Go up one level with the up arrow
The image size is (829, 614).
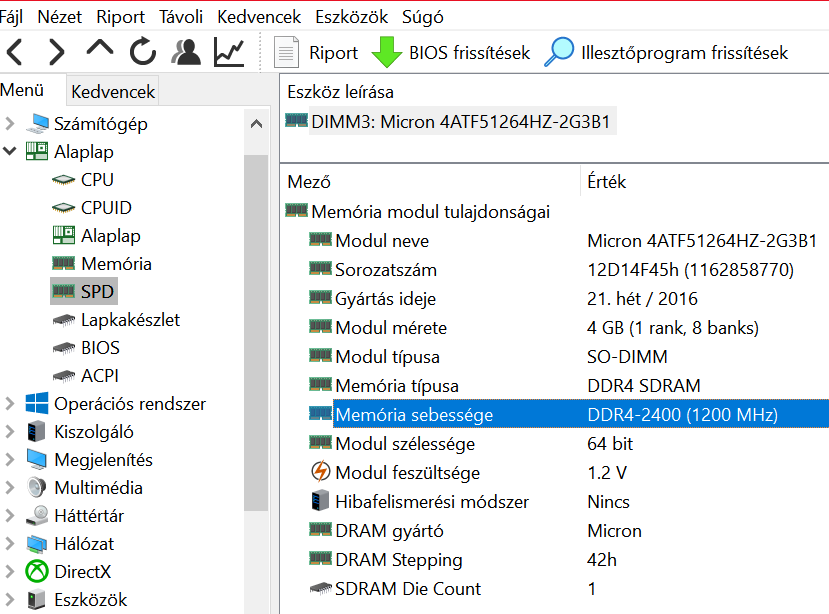100,48
